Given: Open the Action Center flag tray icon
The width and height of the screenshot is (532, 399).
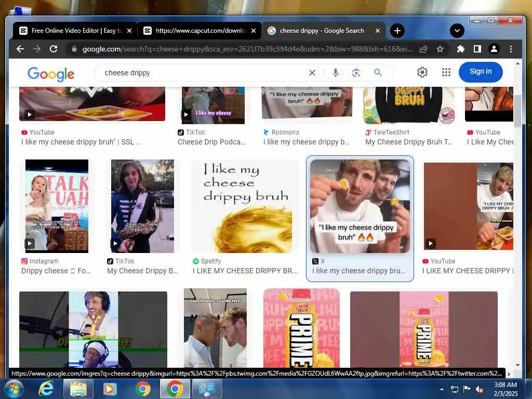Looking at the screenshot, I should 467,389.
